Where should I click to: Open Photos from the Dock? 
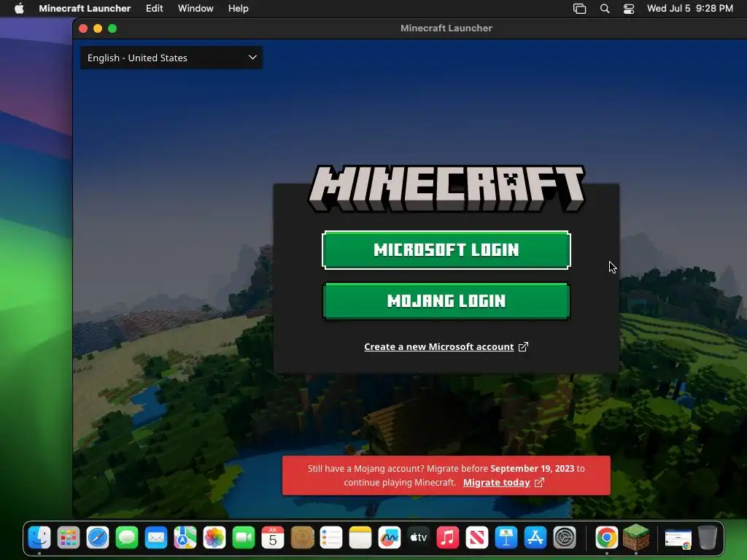click(214, 537)
